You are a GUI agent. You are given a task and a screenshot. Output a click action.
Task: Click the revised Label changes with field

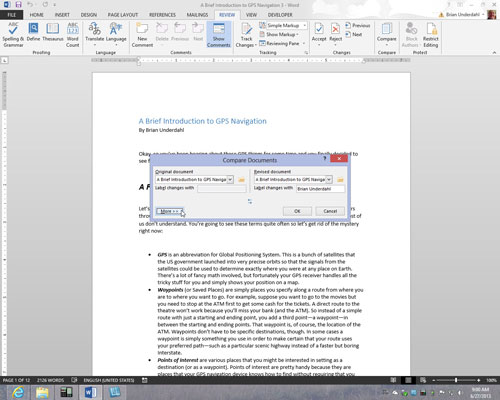click(x=321, y=189)
